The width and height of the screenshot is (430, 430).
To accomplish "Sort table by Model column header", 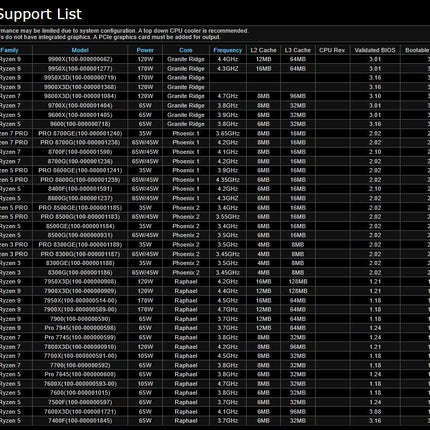I will [x=80, y=50].
